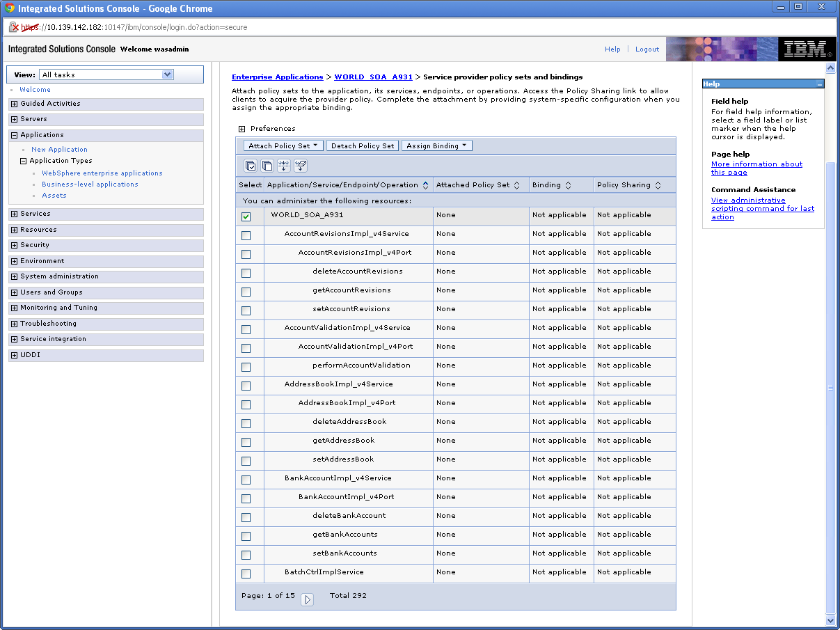
Task: Expand Users and Groups node
Action: (x=15, y=292)
